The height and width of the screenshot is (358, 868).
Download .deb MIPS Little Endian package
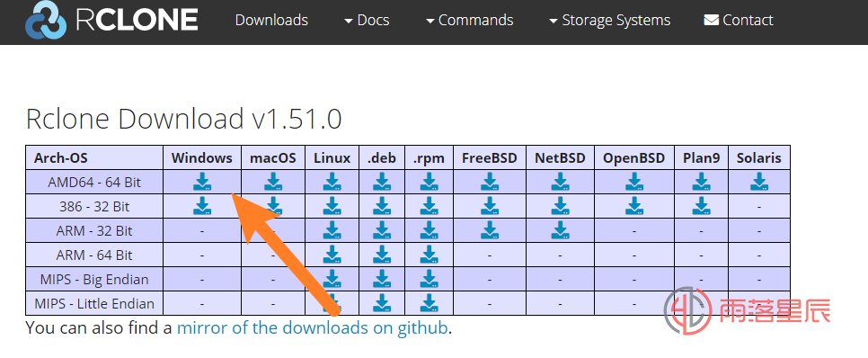pos(382,303)
